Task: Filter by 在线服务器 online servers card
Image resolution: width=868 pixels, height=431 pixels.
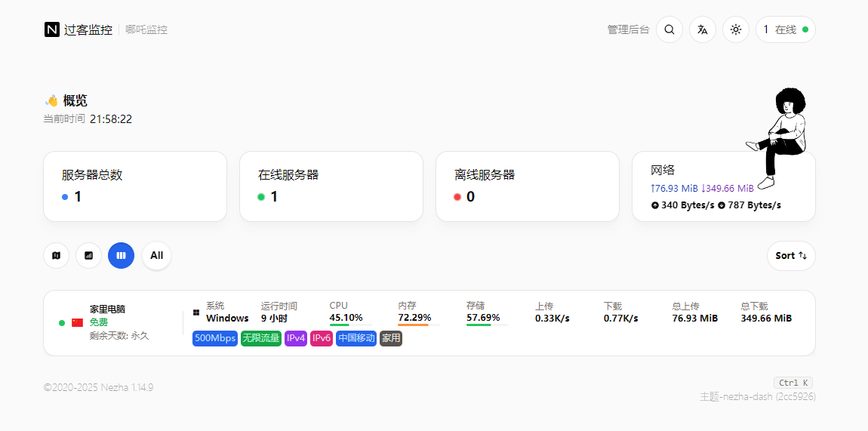Action: (331, 186)
